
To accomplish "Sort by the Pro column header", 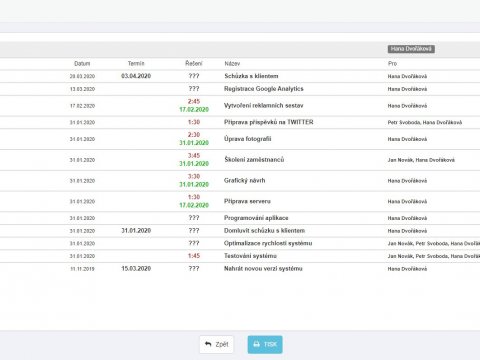I will pyautogui.click(x=392, y=63).
